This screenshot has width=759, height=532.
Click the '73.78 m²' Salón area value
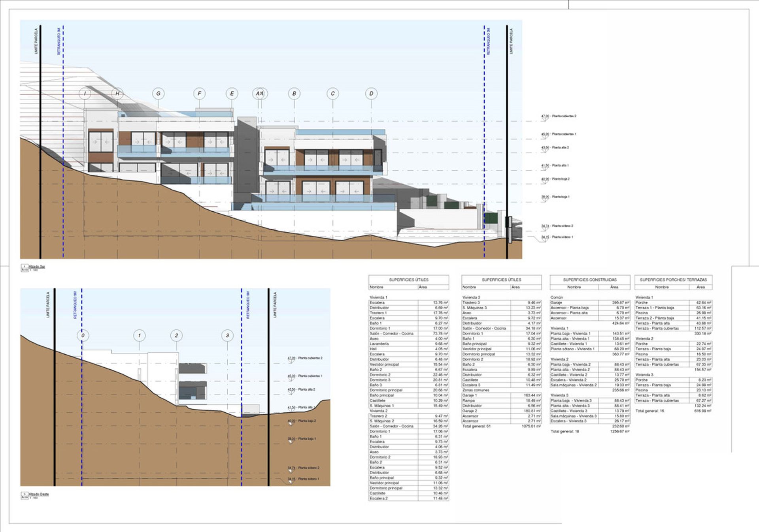pos(440,333)
